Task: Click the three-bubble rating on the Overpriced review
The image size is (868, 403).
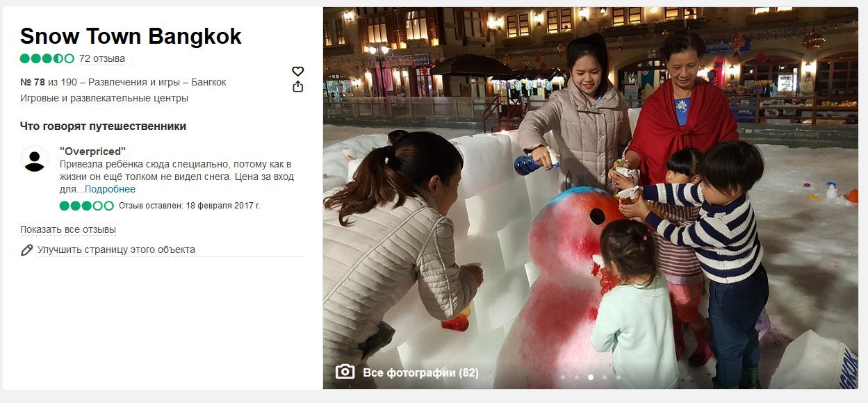Action: tap(86, 206)
